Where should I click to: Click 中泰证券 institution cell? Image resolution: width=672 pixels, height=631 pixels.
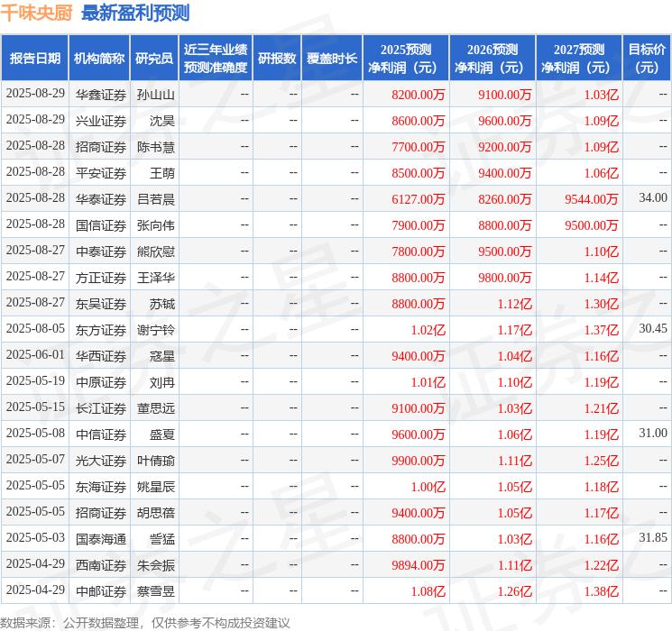[101, 251]
